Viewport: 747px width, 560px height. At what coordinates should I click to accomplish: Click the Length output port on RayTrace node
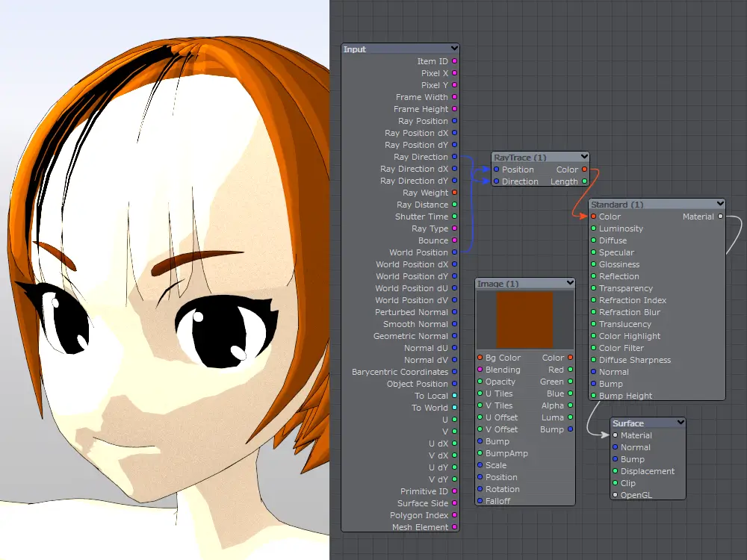pos(584,181)
